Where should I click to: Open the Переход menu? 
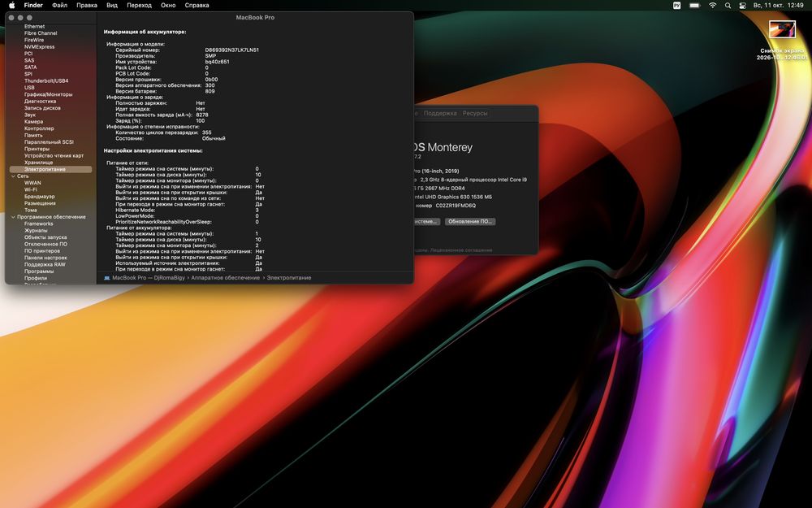tap(140, 5)
